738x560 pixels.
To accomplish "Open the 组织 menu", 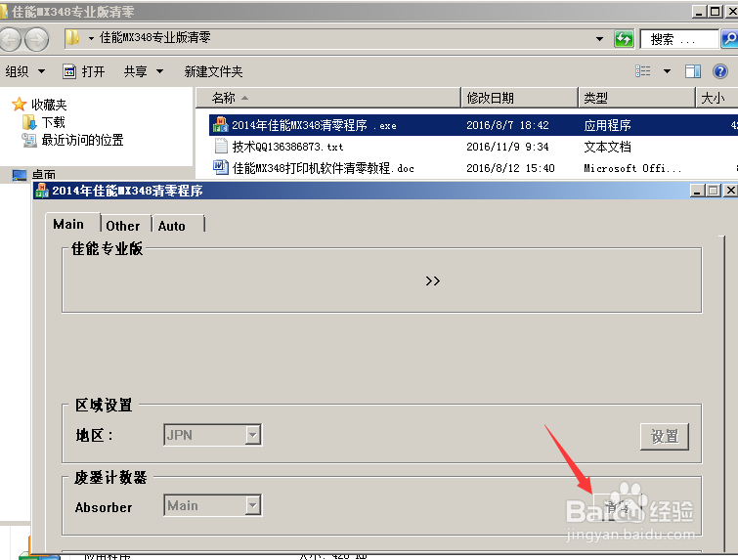I will tap(25, 71).
